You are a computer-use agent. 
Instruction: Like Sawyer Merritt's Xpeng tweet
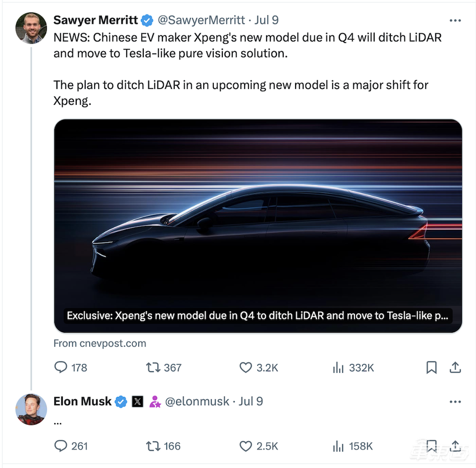click(x=246, y=368)
